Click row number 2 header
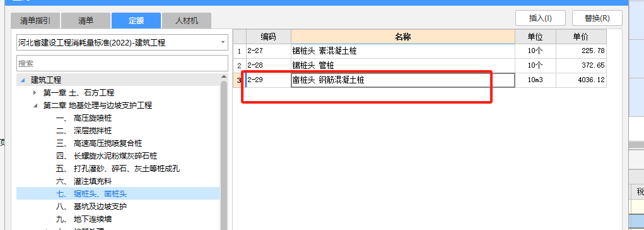The height and width of the screenshot is (230, 644). (x=240, y=66)
